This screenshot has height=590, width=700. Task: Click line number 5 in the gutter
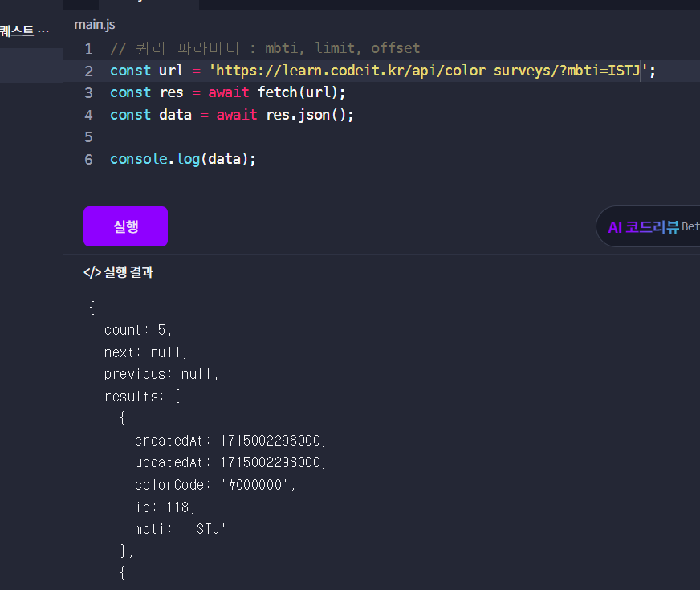88,137
